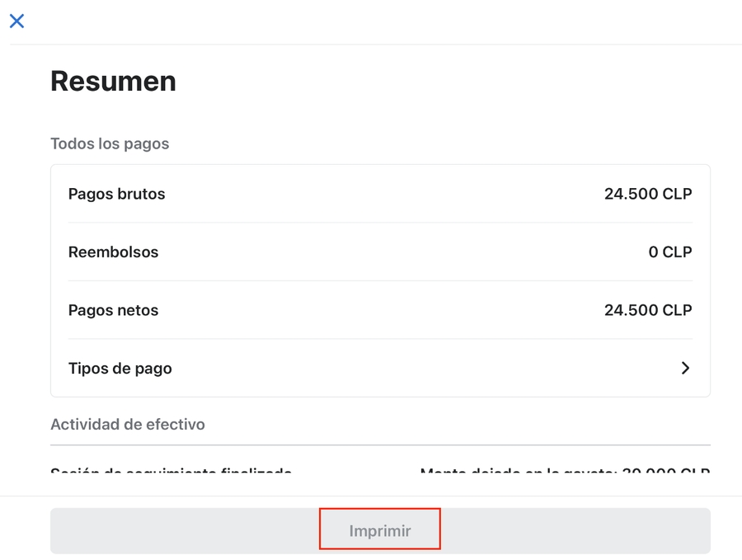Close the Resumen screen with the X icon

(16, 21)
